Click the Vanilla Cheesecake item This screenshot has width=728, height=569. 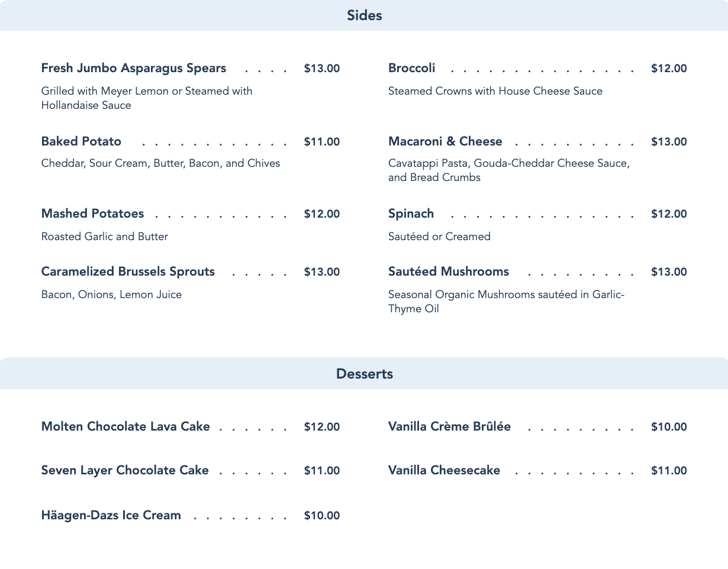(x=444, y=471)
